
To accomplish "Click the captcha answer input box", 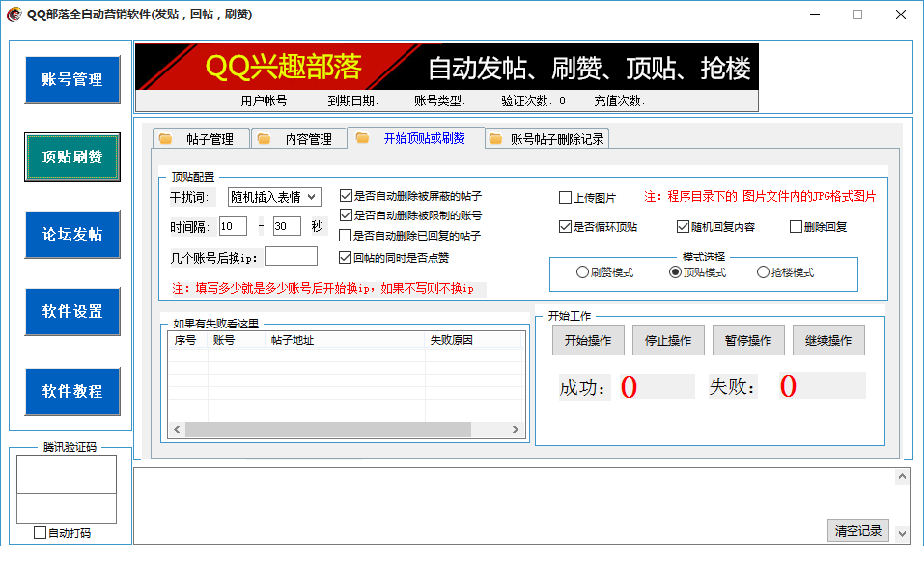I will point(67,508).
